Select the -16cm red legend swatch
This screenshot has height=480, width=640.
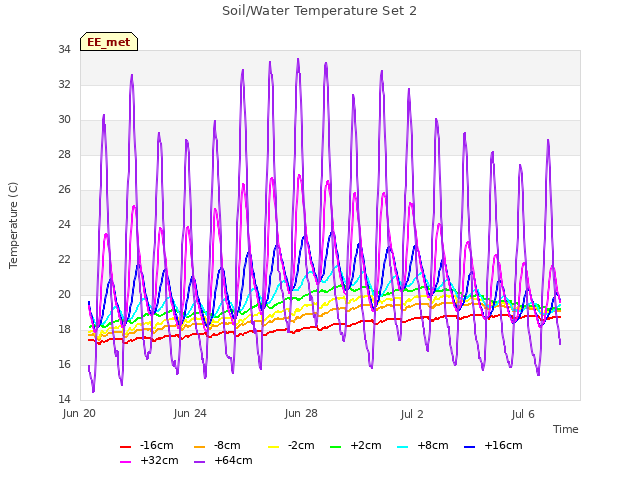coord(125,447)
